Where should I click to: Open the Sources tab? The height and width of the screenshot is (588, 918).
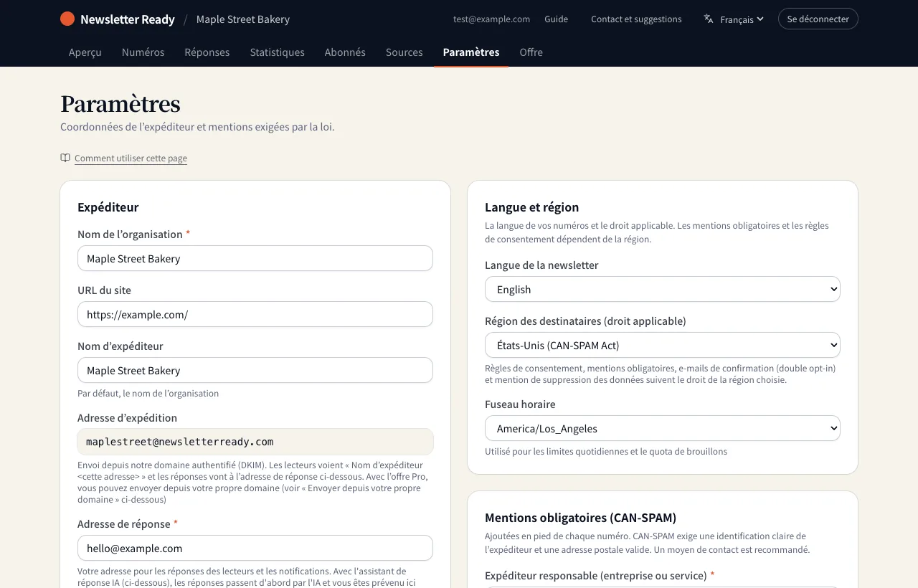tap(404, 52)
